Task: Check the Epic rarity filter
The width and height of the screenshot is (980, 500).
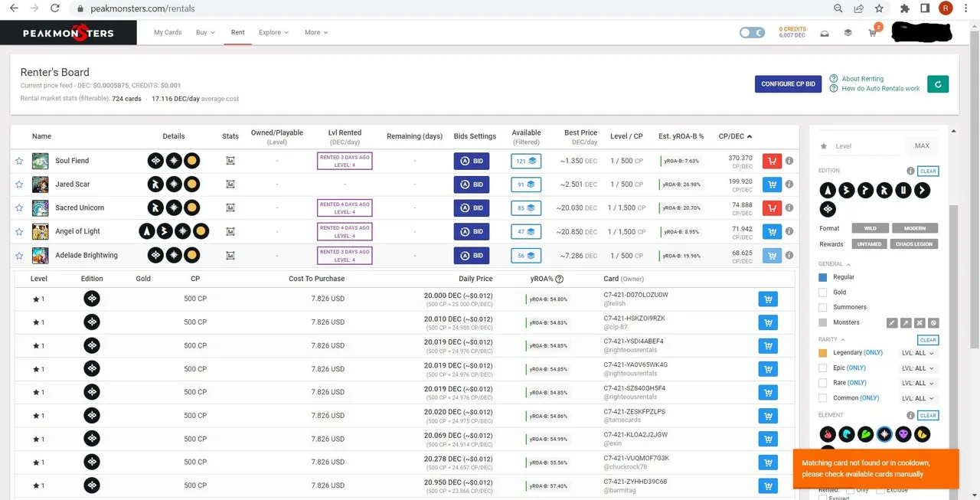Action: 823,368
